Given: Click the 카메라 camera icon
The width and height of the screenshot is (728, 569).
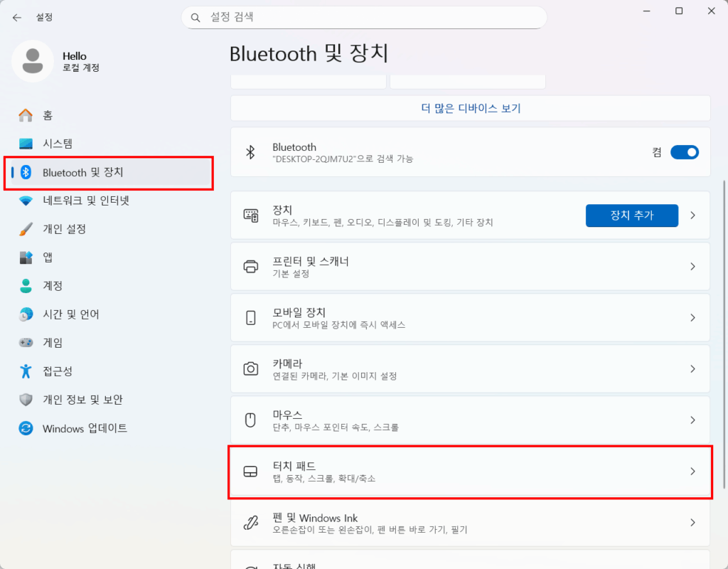Looking at the screenshot, I should coord(250,368).
